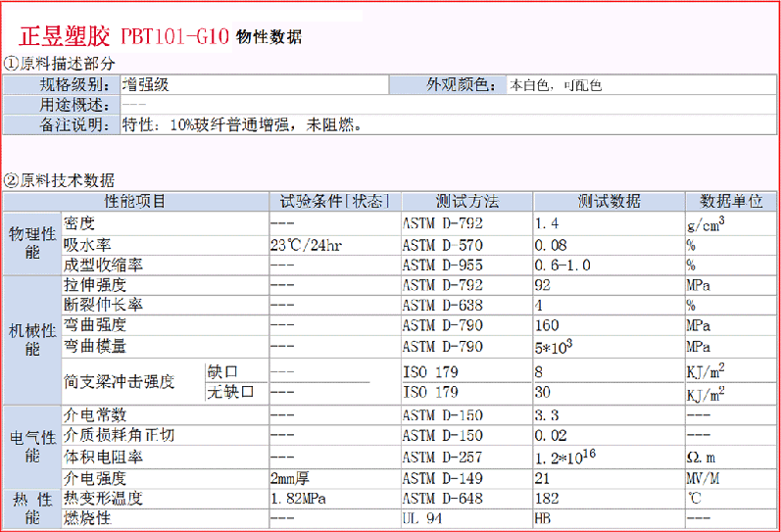Viewport: 781px width, 532px height.
Task: Click the 弯曲强度 test value 160
Action: click(x=547, y=325)
